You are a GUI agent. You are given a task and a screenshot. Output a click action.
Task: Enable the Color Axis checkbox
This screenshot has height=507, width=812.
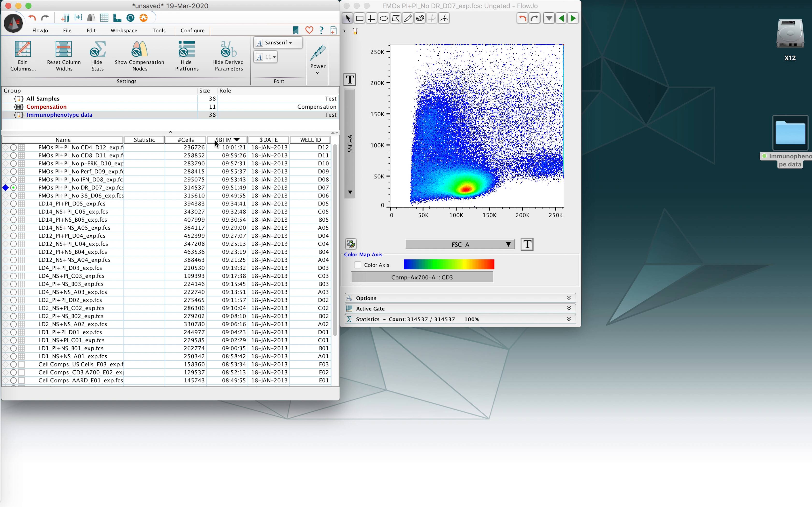(x=358, y=265)
